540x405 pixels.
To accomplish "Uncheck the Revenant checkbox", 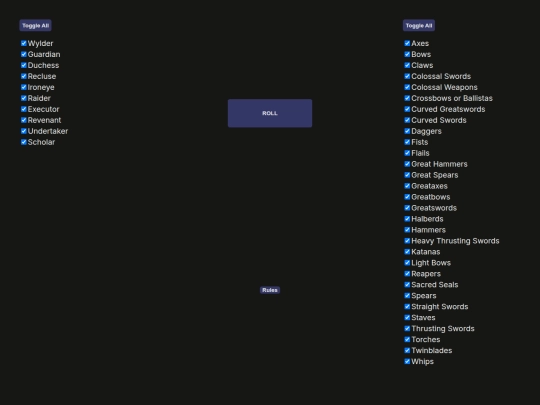I will (24, 120).
